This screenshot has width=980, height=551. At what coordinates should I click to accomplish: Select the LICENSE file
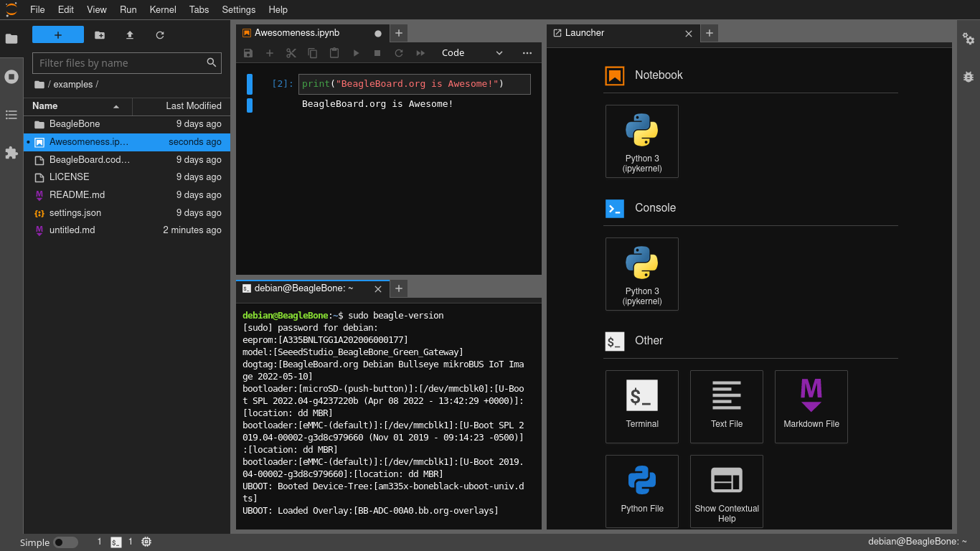point(127,177)
